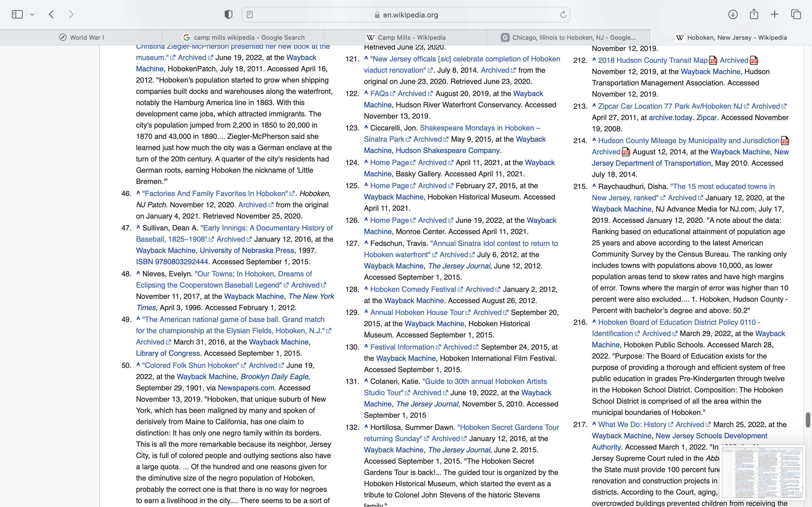Screen dimensions: 812x507
Task: Reload the current page
Action: click(x=563, y=15)
